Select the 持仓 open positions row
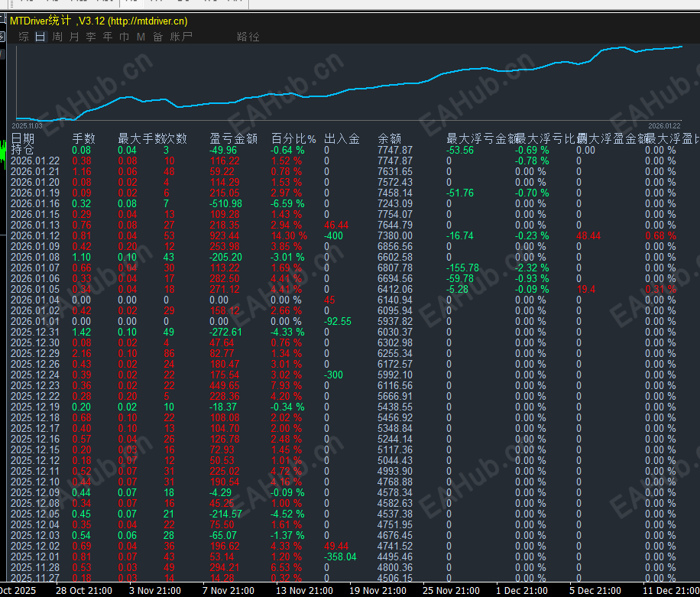The height and width of the screenshot is (597, 700). point(22,150)
